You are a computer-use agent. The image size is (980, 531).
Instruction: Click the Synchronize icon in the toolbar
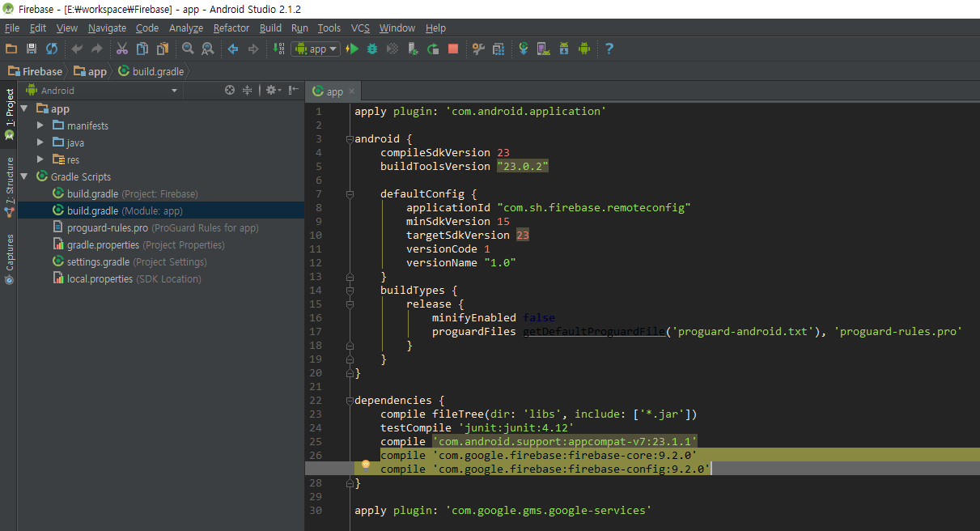point(52,49)
